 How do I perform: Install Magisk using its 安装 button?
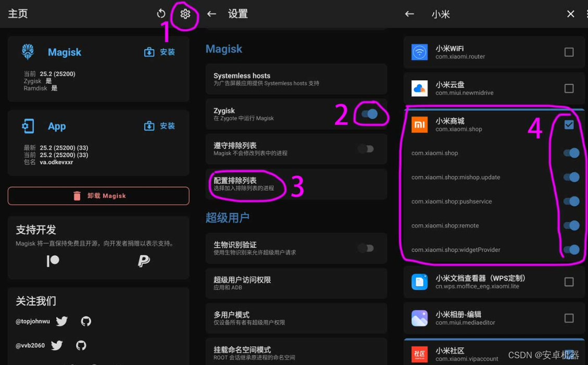click(159, 52)
